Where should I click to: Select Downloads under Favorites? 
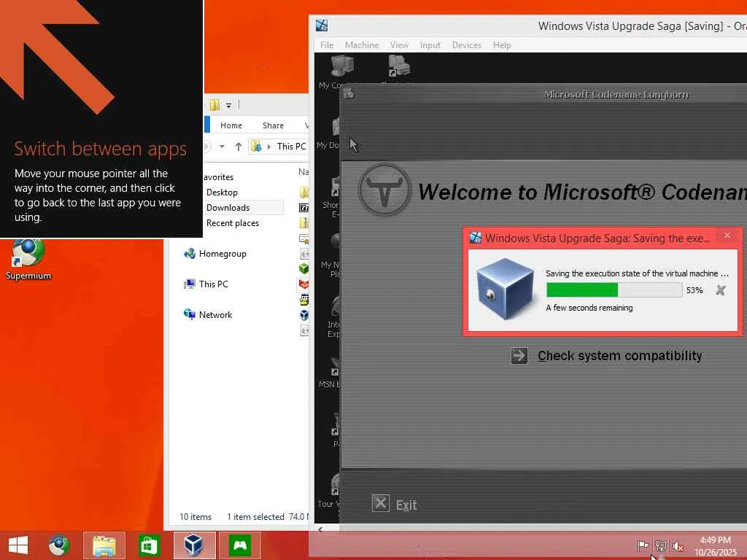pos(228,208)
